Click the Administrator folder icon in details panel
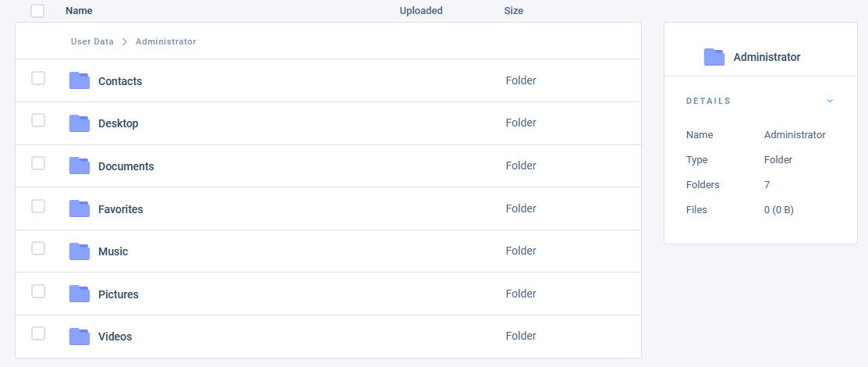The width and height of the screenshot is (868, 367). click(x=714, y=57)
